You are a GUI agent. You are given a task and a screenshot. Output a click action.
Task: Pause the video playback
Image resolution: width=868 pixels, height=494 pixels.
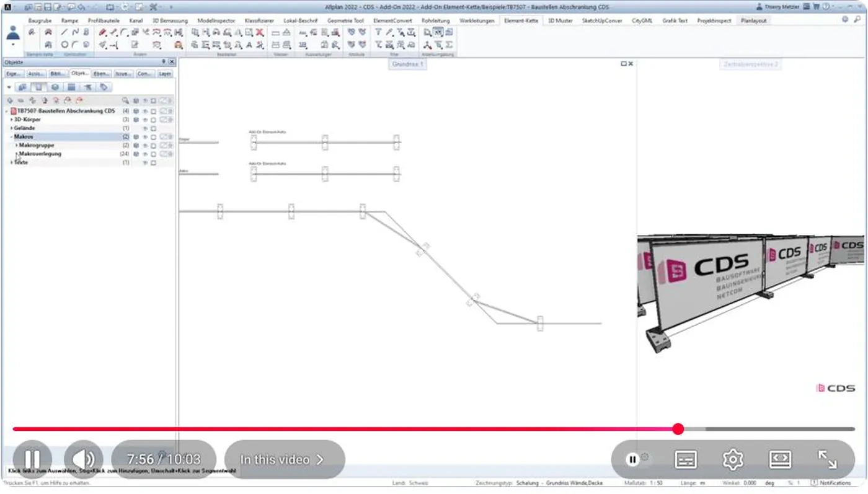pos(32,459)
